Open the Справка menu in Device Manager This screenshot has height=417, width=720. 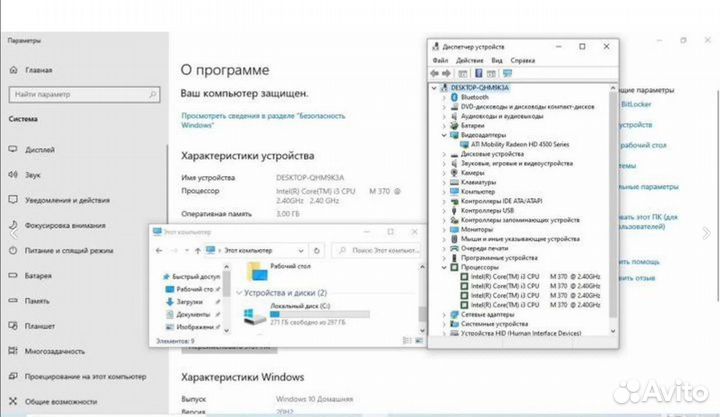[x=523, y=60]
